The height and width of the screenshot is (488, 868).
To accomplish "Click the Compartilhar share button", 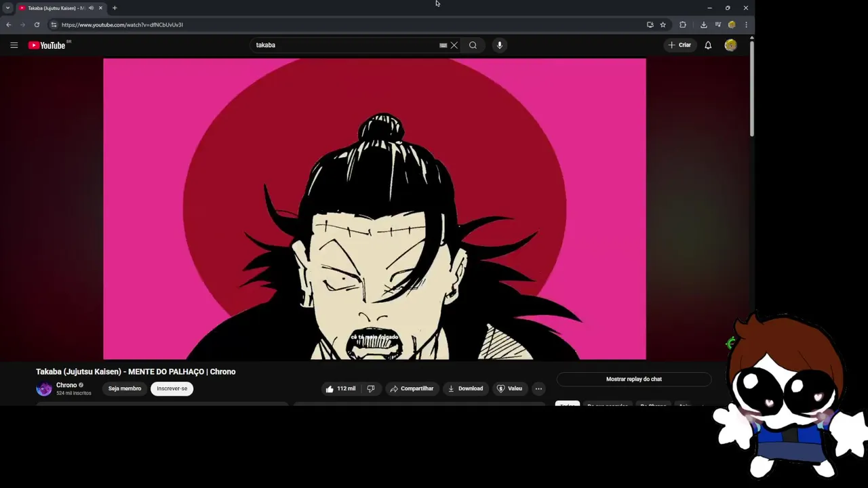I will (412, 388).
